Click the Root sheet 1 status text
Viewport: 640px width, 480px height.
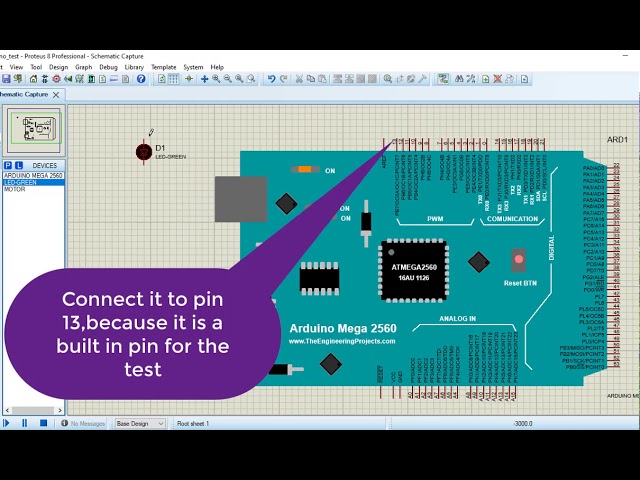[x=193, y=424]
